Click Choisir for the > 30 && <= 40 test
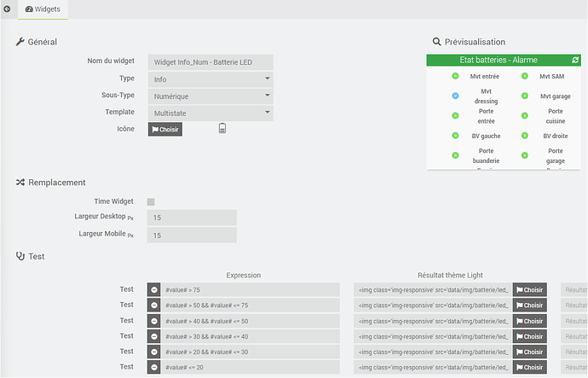Viewport: 588px width, 378px height. tap(529, 336)
